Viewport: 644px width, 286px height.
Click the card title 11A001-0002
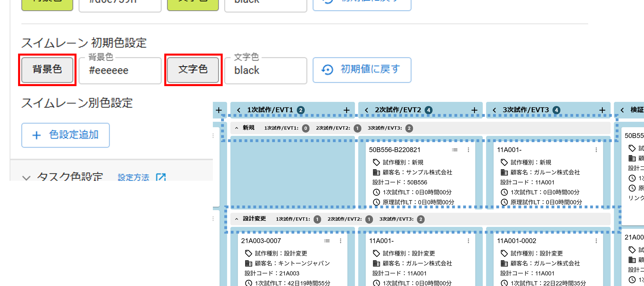516,241
